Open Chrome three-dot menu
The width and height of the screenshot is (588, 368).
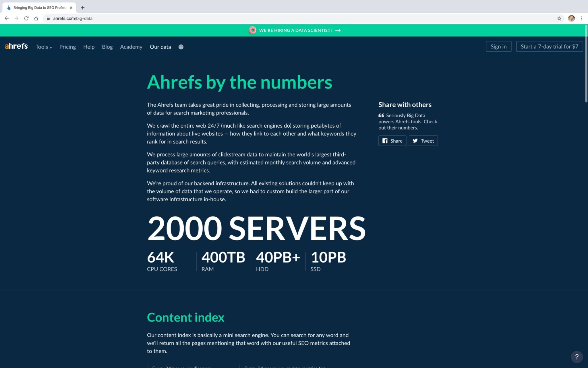point(581,18)
